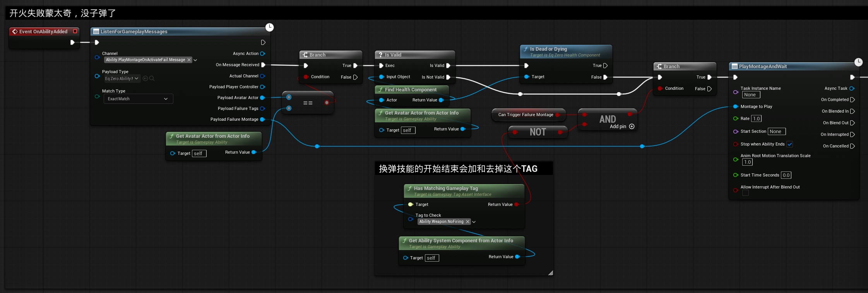Click the magnifier icon beside Payload Type
The width and height of the screenshot is (868, 293).
click(152, 79)
